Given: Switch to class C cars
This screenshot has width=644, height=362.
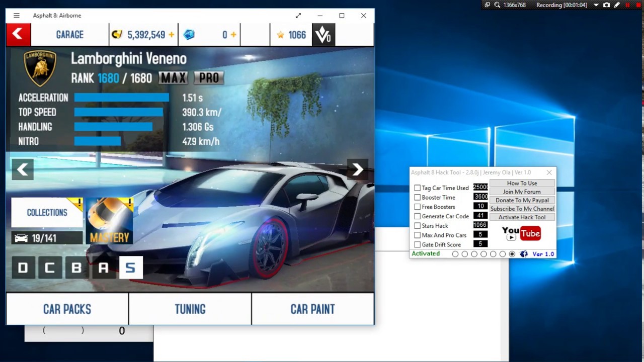Looking at the screenshot, I should point(49,267).
